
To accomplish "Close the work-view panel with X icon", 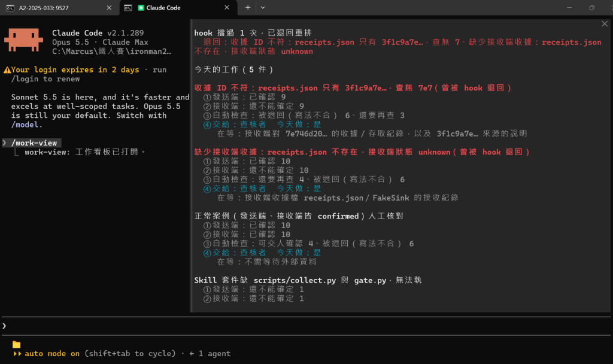I will [605, 24].
